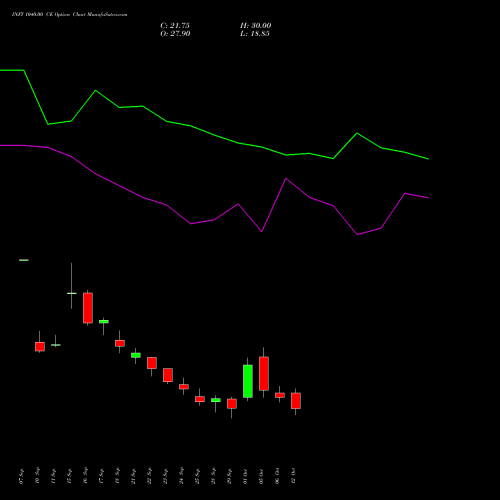The height and width of the screenshot is (500, 500).
Task: Click the "01 Oct" date axis label
Action: point(246,476)
